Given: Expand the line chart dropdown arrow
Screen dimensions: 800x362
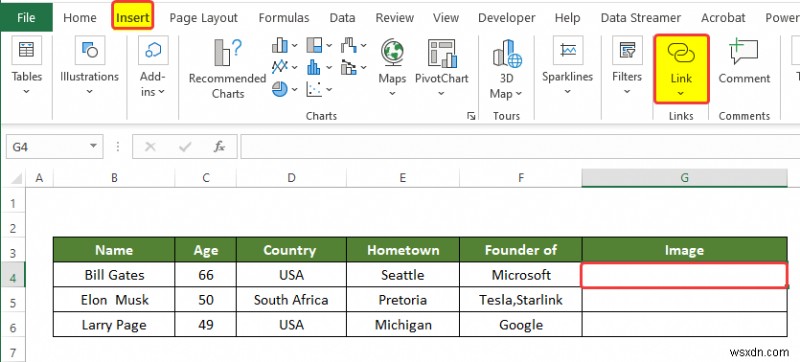Looking at the screenshot, I should point(294,67).
